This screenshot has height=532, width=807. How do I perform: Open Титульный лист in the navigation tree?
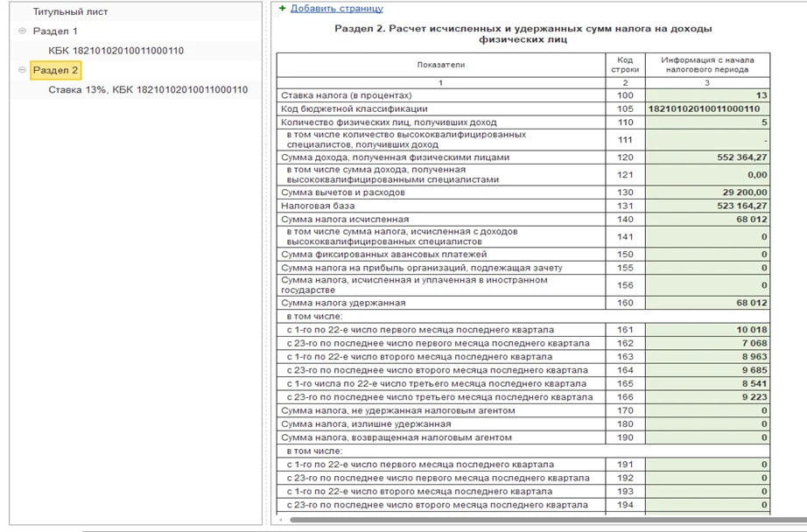(x=71, y=12)
